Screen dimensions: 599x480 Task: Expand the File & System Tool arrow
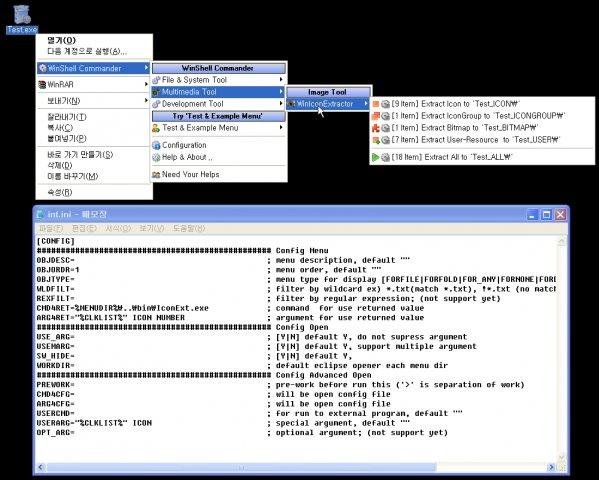281,79
